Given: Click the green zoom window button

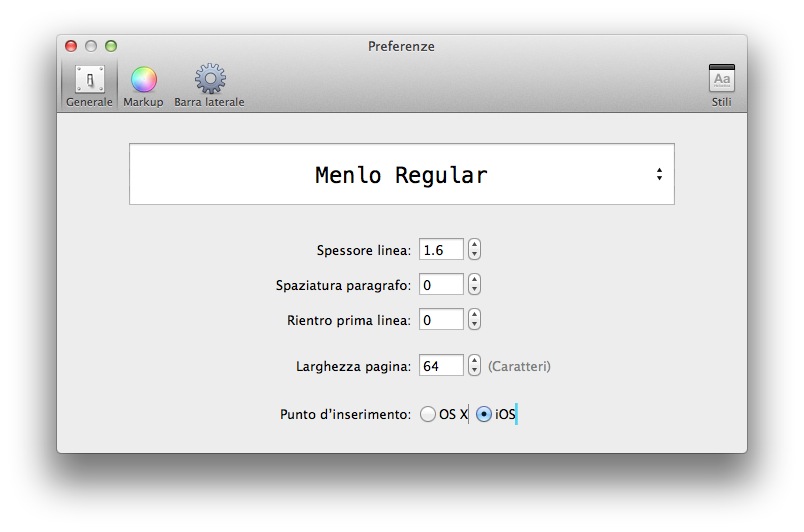Looking at the screenshot, I should [x=111, y=46].
